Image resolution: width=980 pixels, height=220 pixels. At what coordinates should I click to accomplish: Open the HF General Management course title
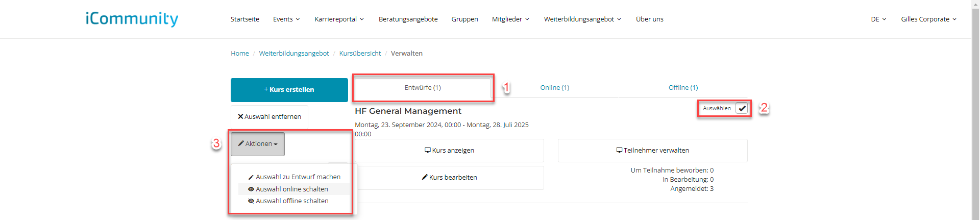[x=408, y=111]
